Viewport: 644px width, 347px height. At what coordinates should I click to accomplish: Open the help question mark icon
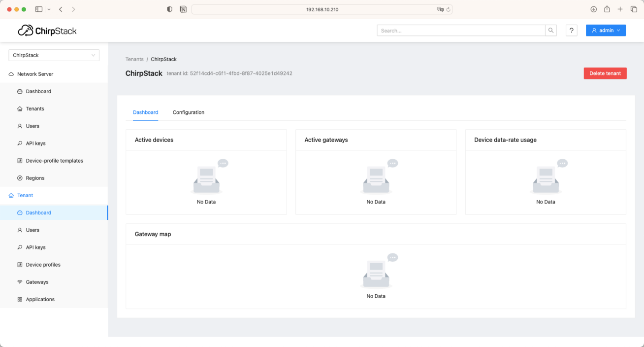coord(571,31)
